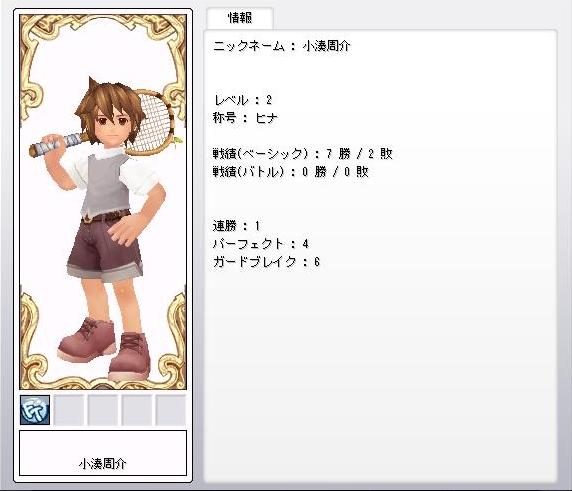Open the 情報 tab
572x491 pixels.
click(240, 18)
